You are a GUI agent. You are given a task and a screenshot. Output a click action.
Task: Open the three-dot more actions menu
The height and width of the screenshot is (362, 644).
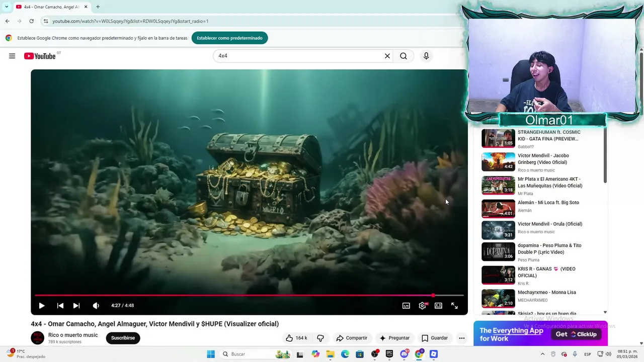pos(461,338)
